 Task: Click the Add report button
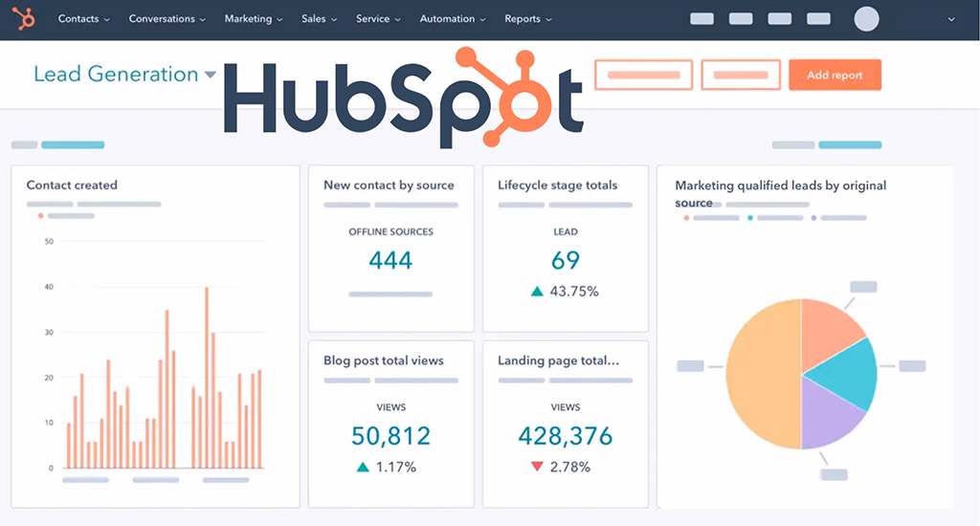click(x=835, y=75)
